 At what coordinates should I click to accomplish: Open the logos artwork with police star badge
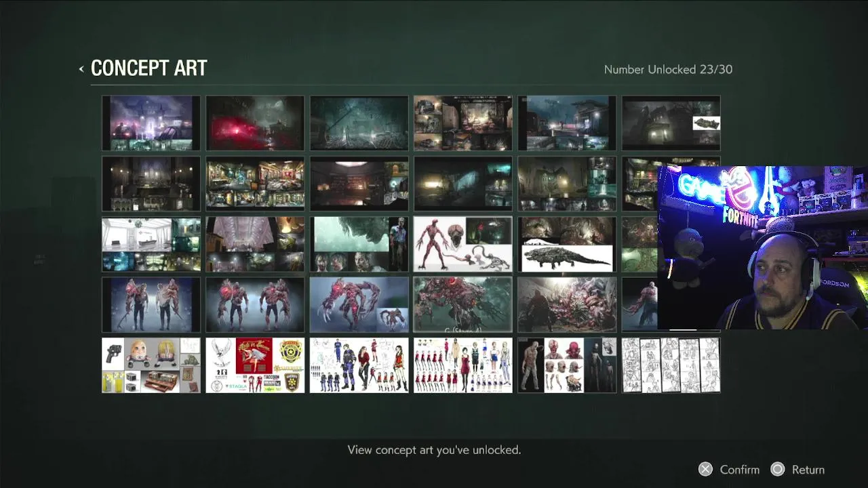click(255, 365)
